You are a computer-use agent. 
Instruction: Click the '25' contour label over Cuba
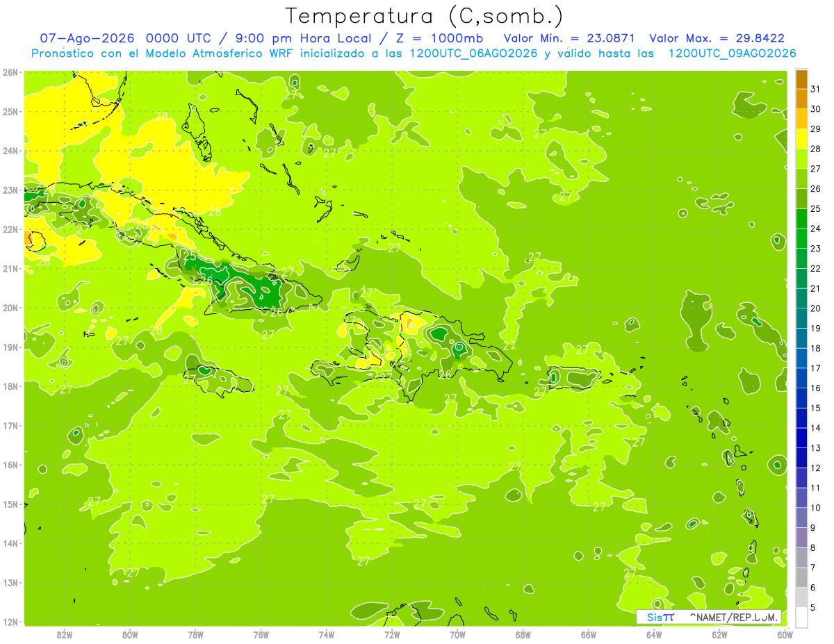[190, 256]
